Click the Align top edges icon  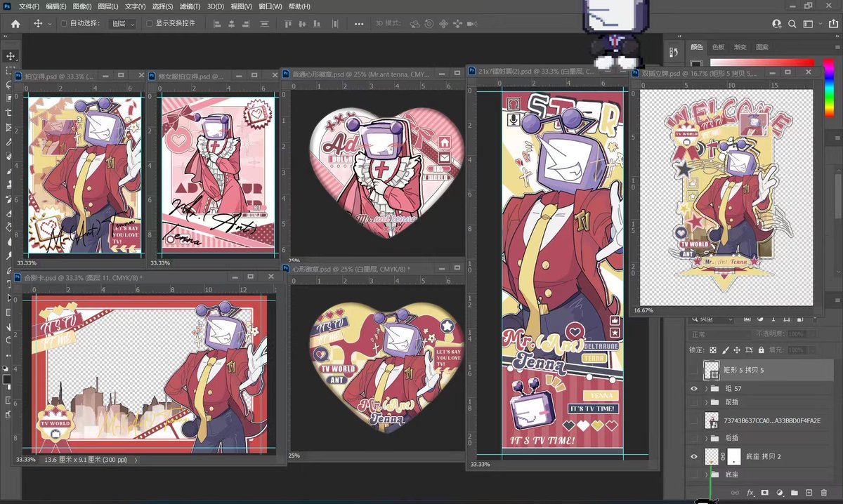tap(287, 24)
